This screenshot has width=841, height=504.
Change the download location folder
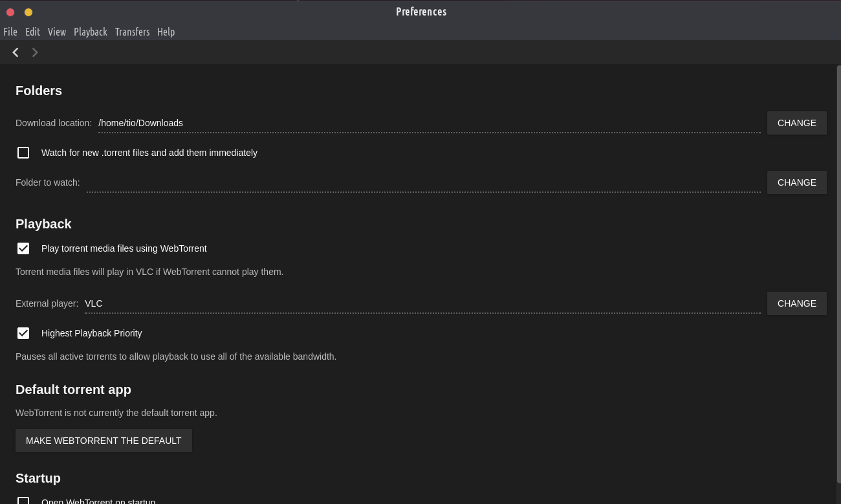click(x=796, y=123)
